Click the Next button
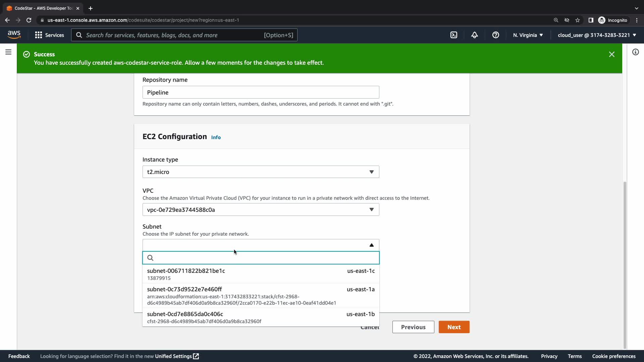 coord(454,327)
